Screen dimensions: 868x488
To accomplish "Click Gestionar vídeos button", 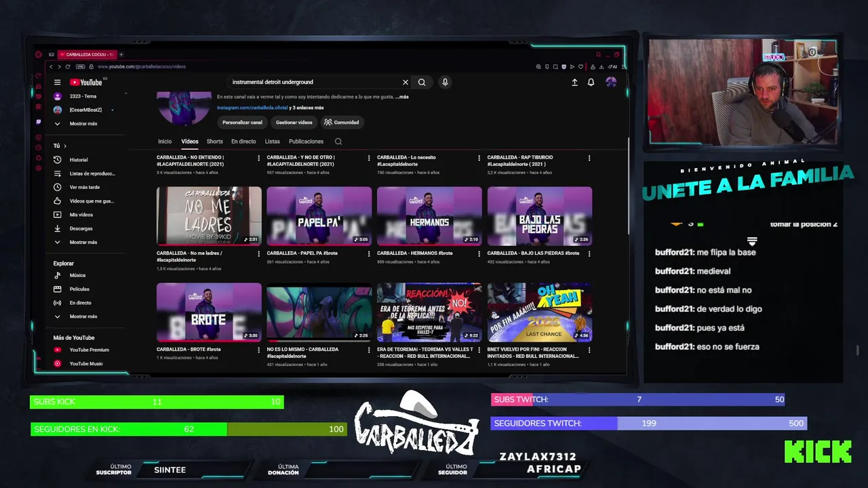I will (294, 123).
